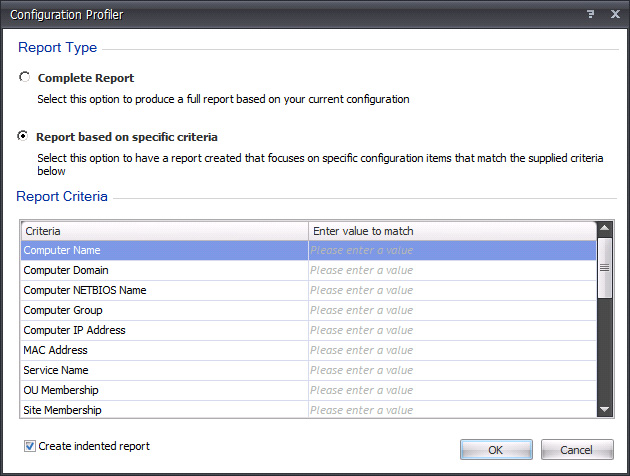Click value field for Computer IP Address
This screenshot has width=630, height=476.
point(451,331)
